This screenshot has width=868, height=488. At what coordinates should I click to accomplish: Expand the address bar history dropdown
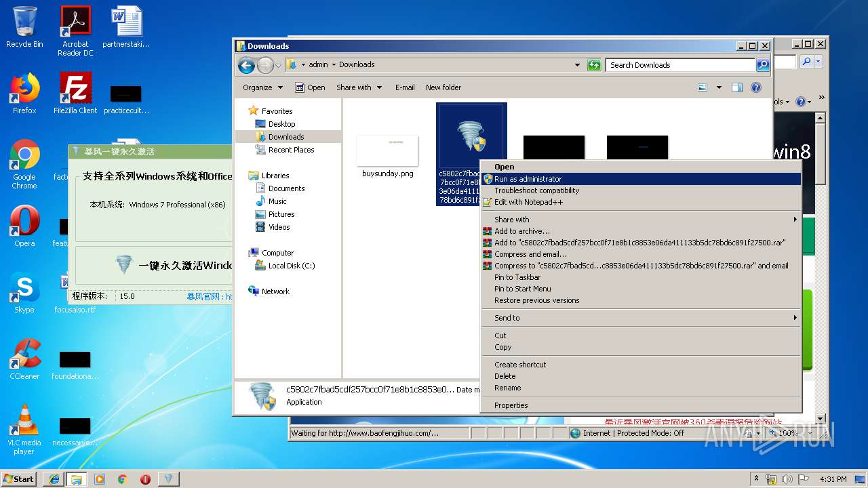tap(577, 65)
